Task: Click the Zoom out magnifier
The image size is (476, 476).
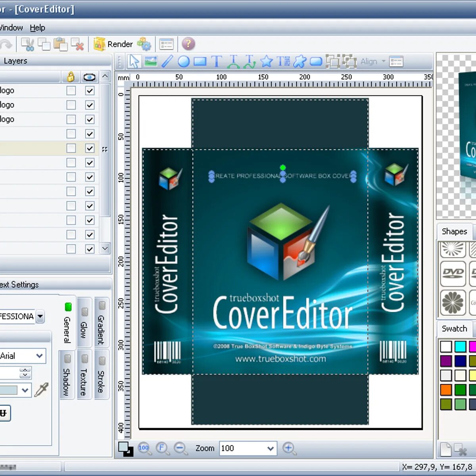Action: tap(181, 449)
